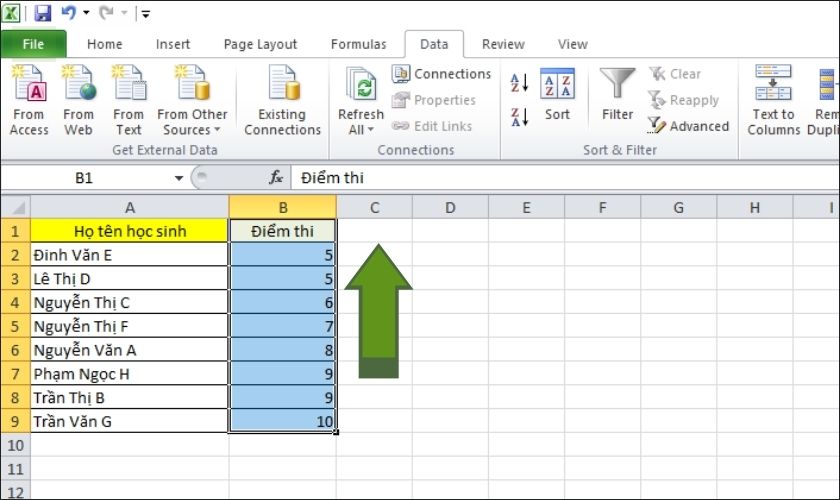
Task: Select column E header
Action: (526, 207)
